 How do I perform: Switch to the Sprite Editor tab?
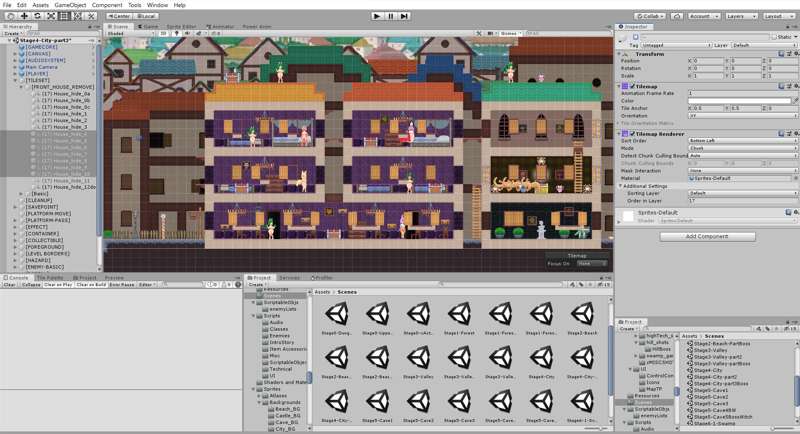point(182,27)
